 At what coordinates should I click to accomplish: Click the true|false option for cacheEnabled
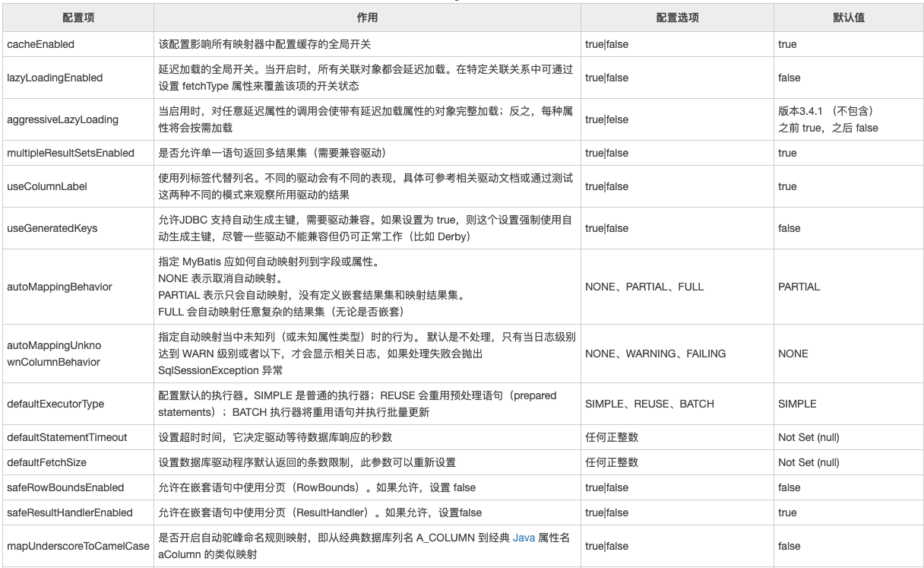tap(606, 44)
